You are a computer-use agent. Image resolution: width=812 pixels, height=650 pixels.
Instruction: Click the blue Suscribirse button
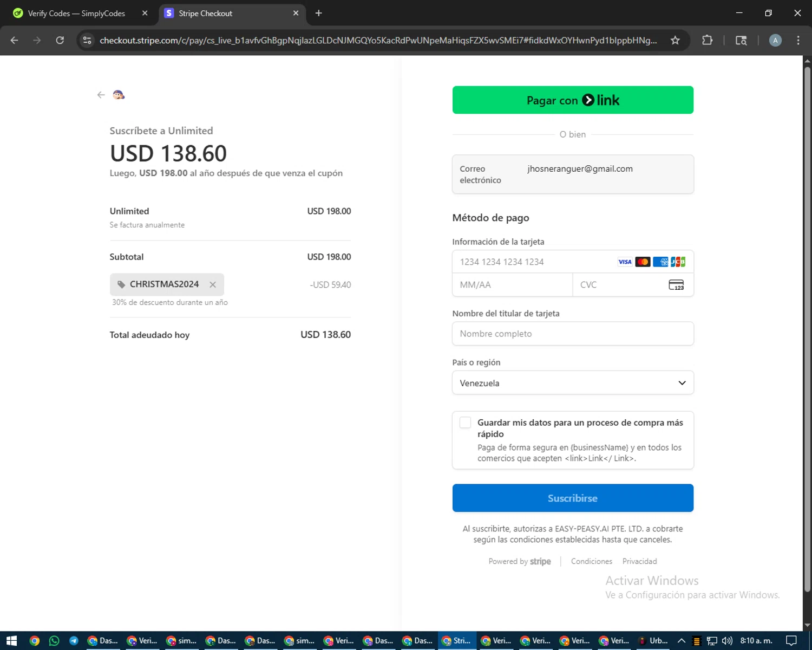click(x=573, y=498)
